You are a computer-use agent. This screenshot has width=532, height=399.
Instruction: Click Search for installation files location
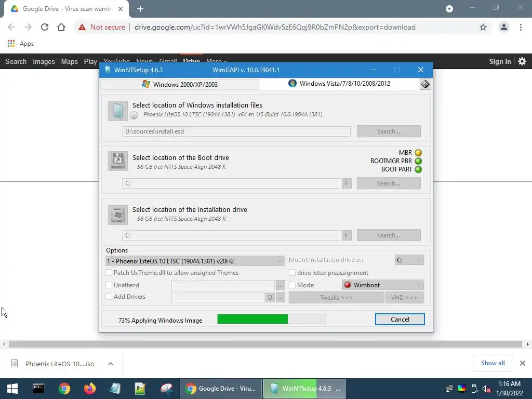click(389, 131)
